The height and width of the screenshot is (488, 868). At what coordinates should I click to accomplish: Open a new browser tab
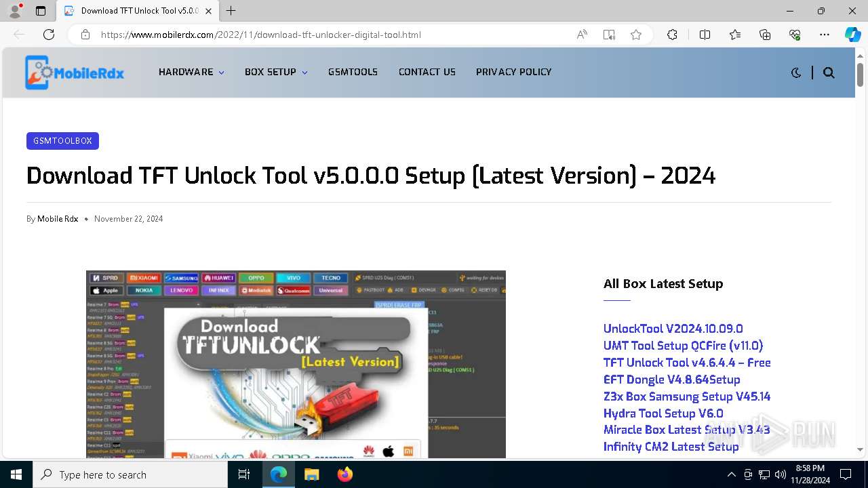[x=231, y=11]
